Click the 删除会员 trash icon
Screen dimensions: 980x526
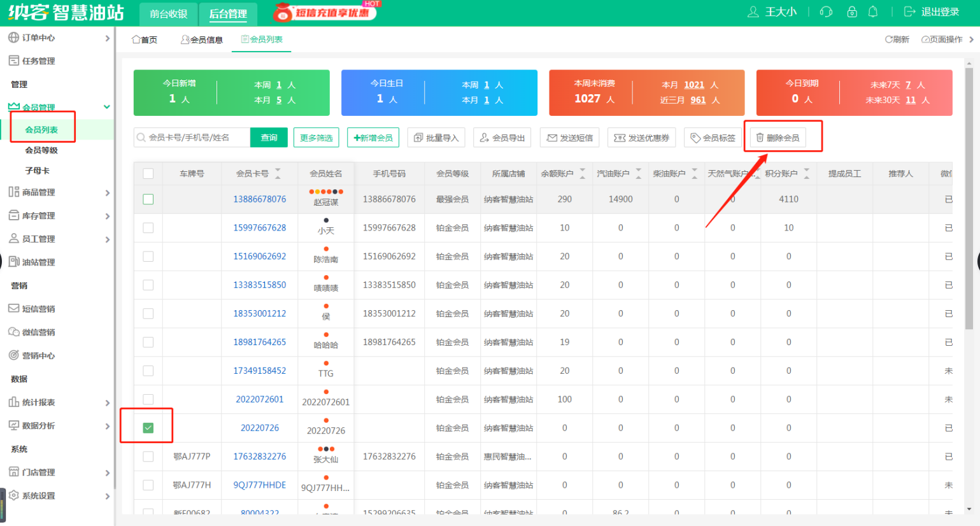tap(760, 138)
